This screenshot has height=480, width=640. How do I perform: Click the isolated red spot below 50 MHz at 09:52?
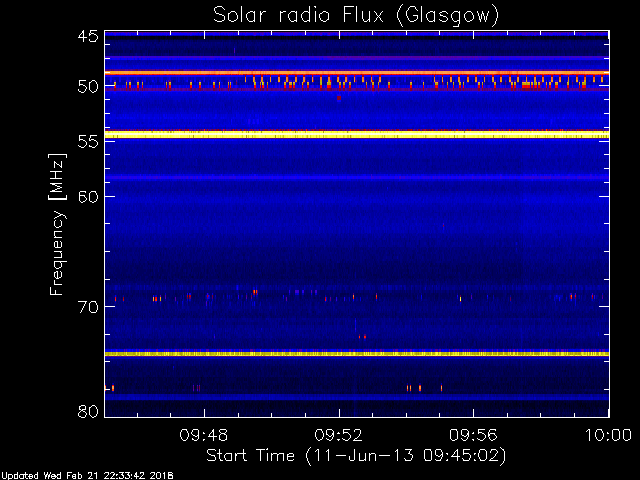coord(339,98)
